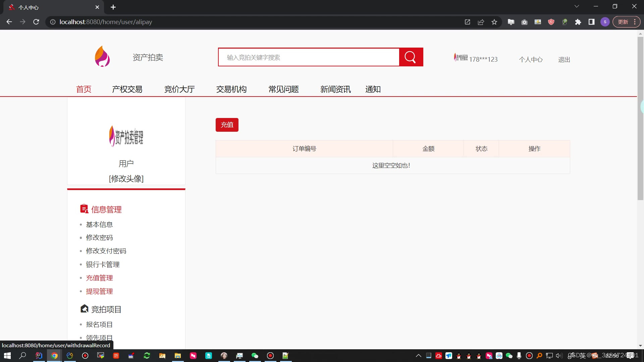The image size is (644, 362).
Task: Click the flame logo of 资产拍卖
Action: tap(102, 56)
